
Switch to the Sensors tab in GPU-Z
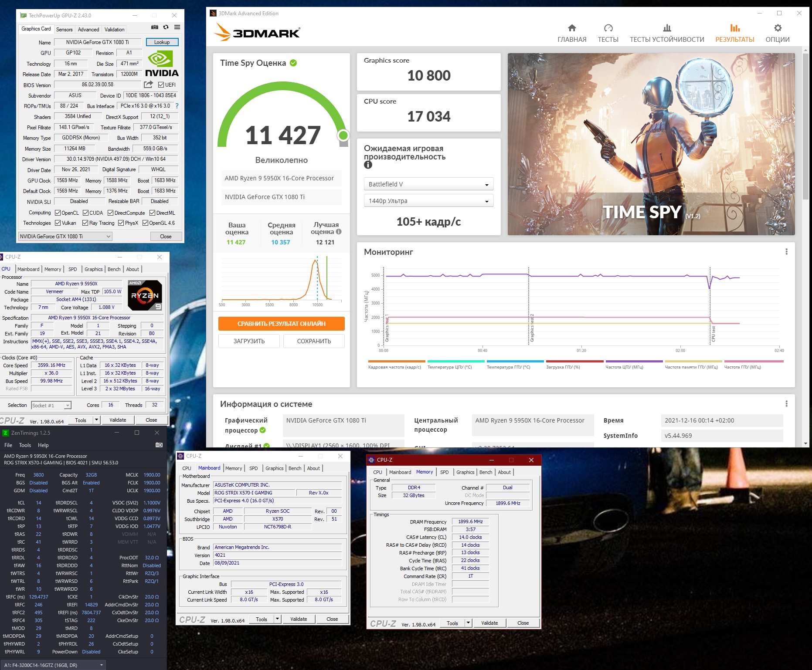[65, 30]
